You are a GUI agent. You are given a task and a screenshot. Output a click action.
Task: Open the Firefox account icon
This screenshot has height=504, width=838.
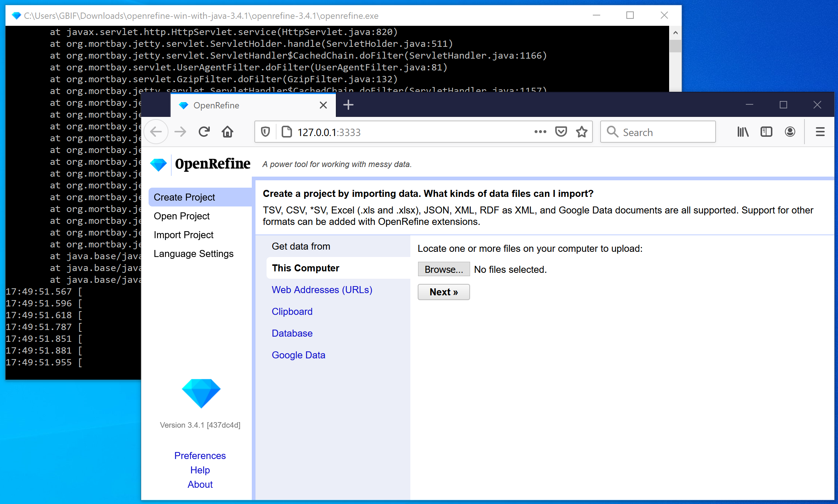pyautogui.click(x=790, y=132)
